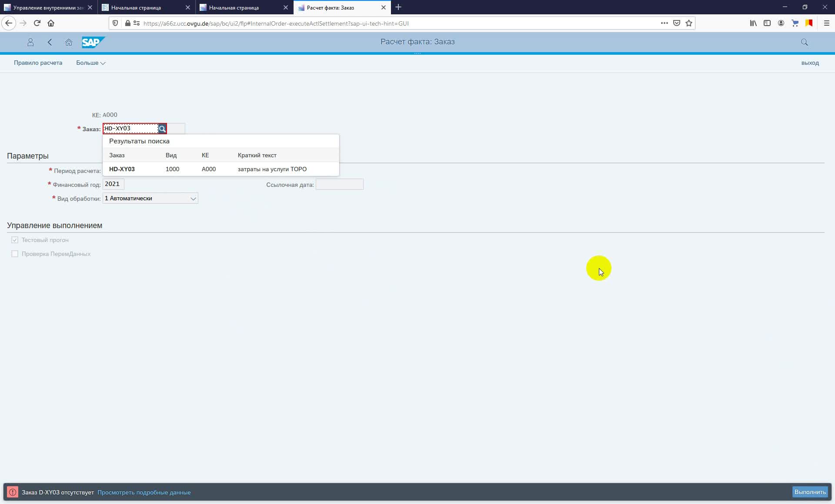
Task: Click the red error icon in status bar
Action: coord(13,492)
